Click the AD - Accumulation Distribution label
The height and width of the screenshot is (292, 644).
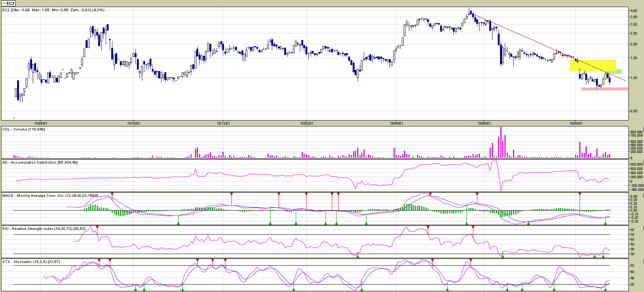click(x=39, y=163)
